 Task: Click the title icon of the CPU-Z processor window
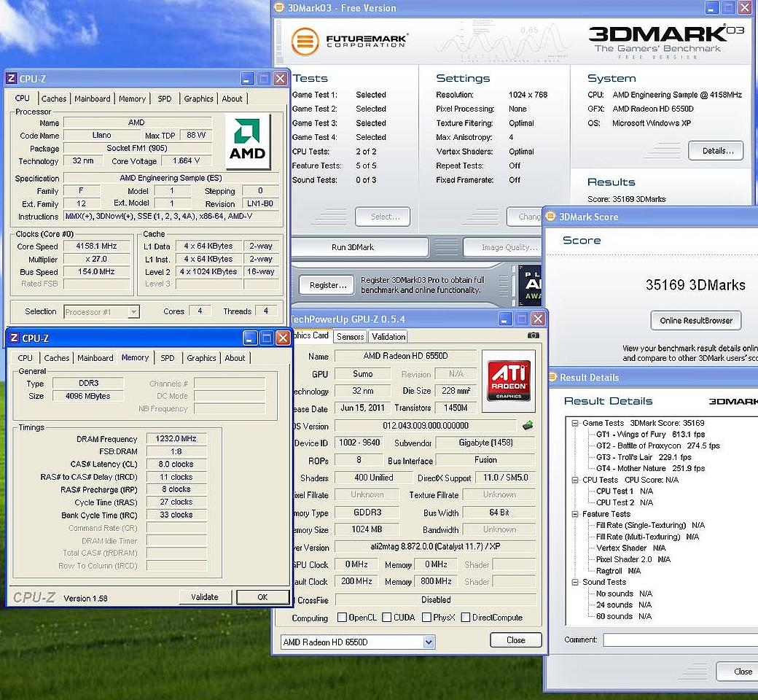[12, 78]
